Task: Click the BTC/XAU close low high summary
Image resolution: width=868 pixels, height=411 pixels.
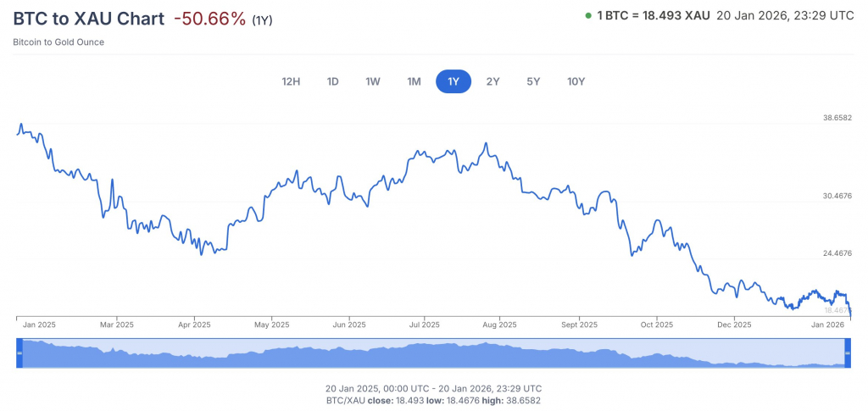Action: click(433, 400)
